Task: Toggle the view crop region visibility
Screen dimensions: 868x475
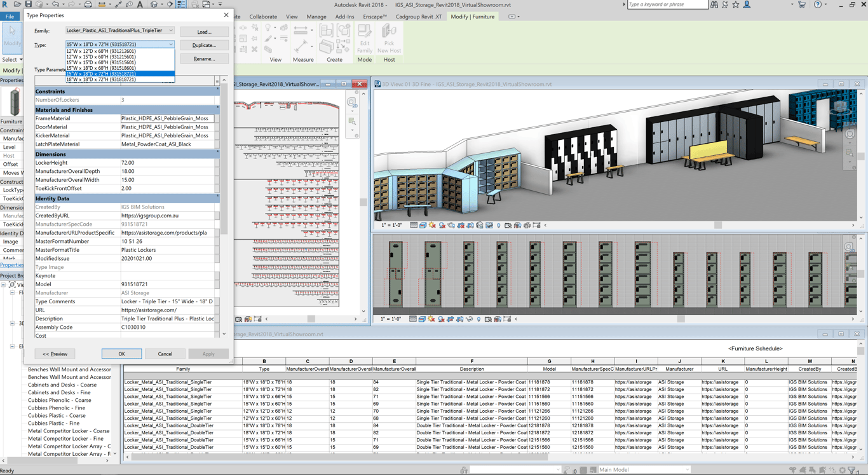Action: [x=469, y=224]
